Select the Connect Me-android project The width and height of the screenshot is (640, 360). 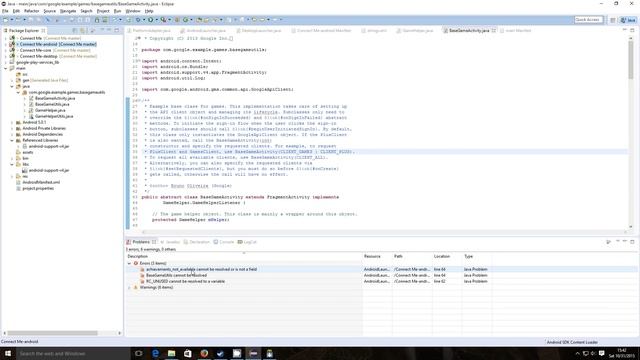(x=58, y=44)
